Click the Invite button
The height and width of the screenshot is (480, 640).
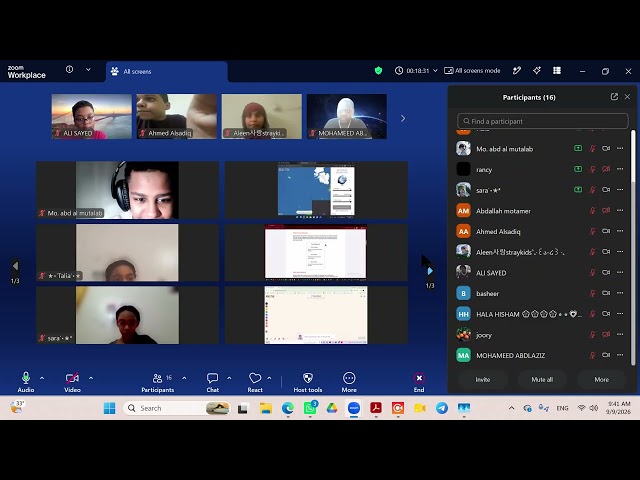point(483,380)
